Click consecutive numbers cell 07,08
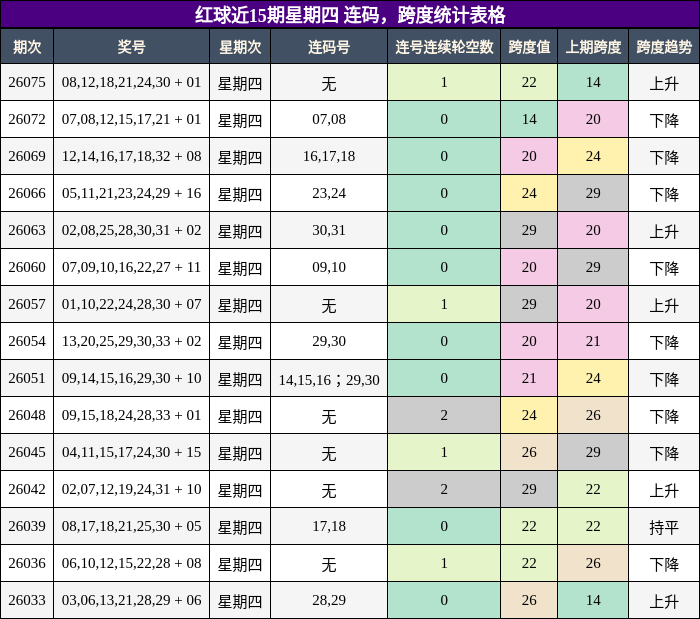This screenshot has height=619, width=700. tap(329, 119)
